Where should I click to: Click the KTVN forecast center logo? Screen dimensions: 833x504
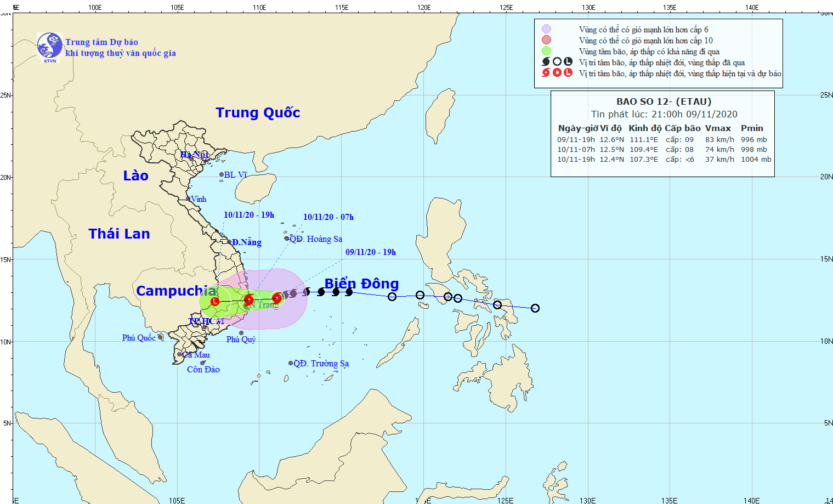pos(50,47)
